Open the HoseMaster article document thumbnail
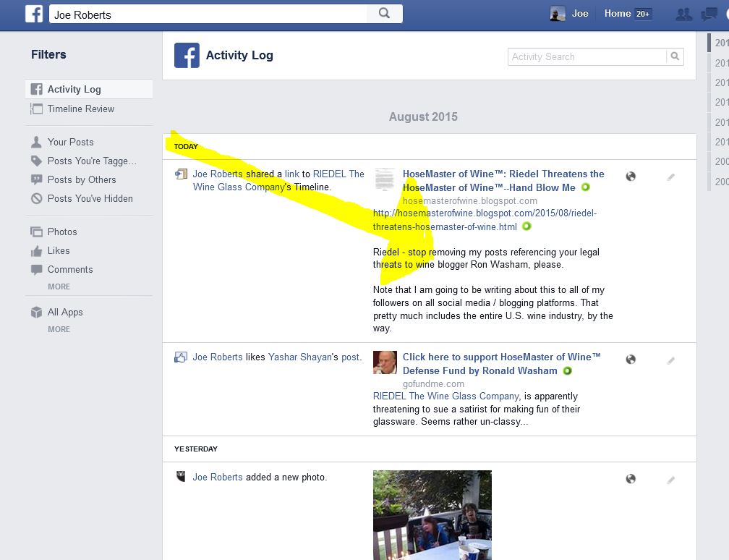This screenshot has width=729, height=560. 385,179
